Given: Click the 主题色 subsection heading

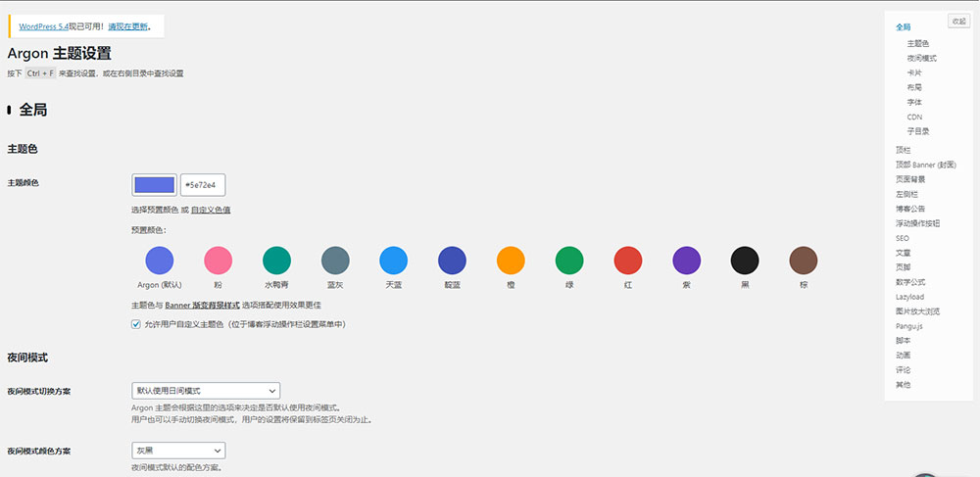Looking at the screenshot, I should 24,149.
